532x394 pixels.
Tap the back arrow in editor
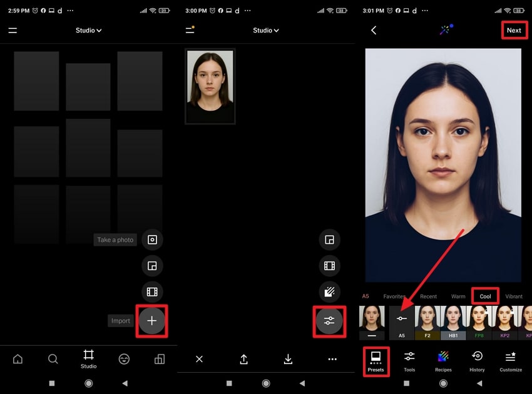click(x=374, y=31)
